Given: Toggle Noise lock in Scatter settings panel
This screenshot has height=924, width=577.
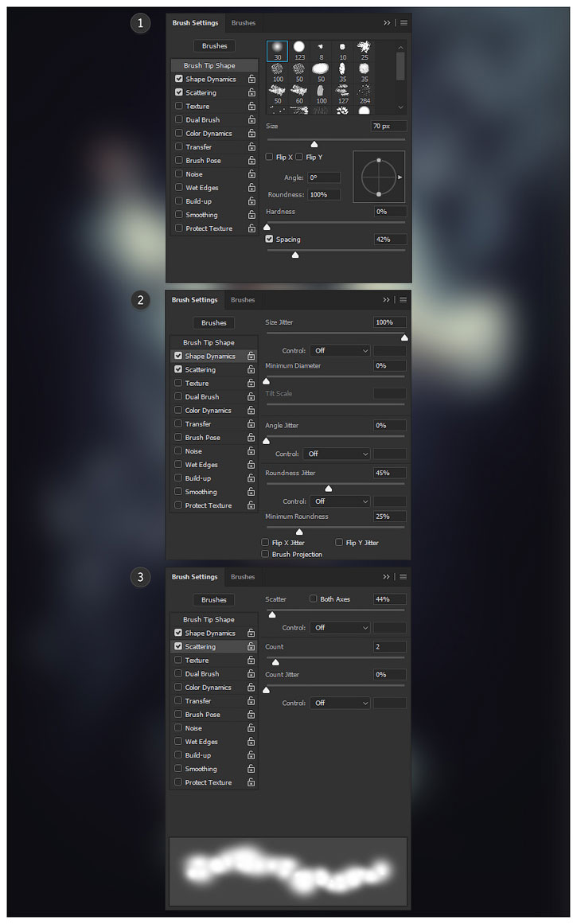Looking at the screenshot, I should point(251,727).
